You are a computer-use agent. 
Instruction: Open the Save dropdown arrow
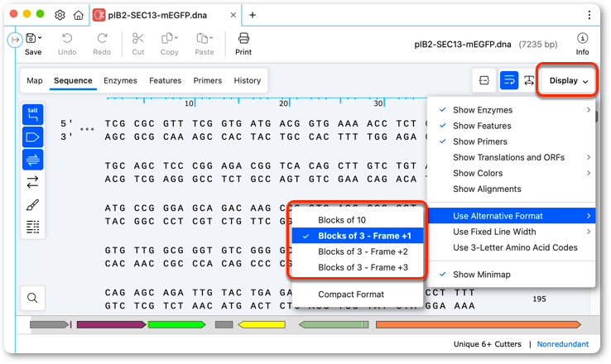(x=40, y=38)
